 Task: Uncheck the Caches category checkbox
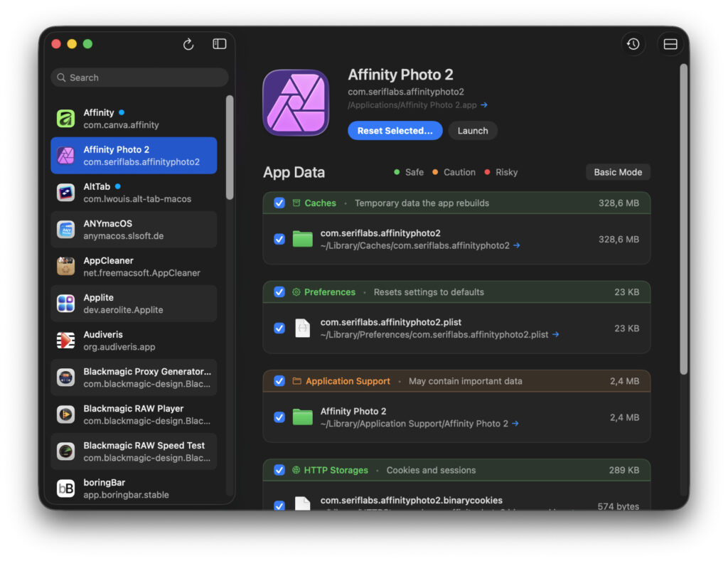[279, 203]
